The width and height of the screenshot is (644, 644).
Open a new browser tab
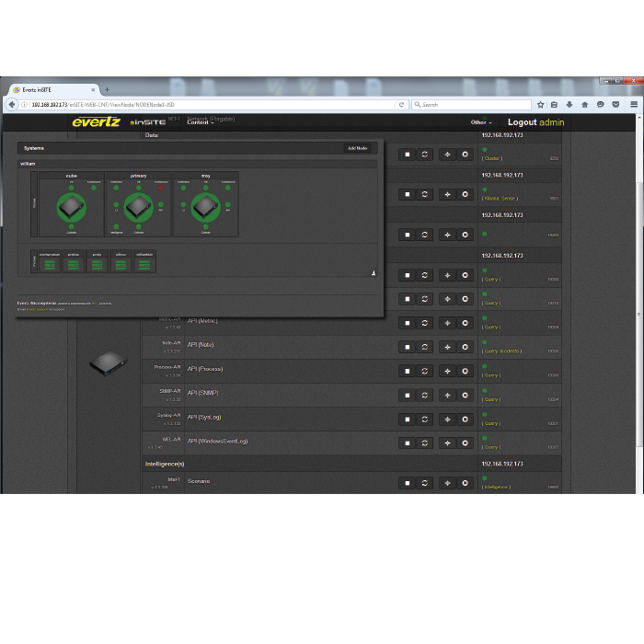coord(108,89)
